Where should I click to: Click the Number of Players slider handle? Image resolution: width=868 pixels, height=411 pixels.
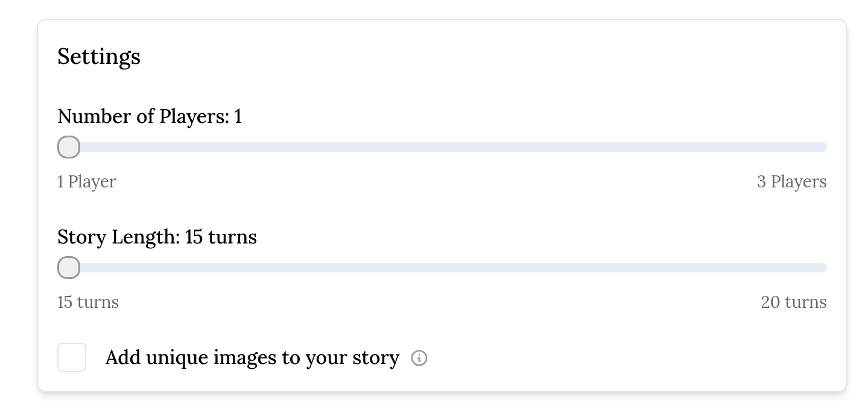click(69, 147)
